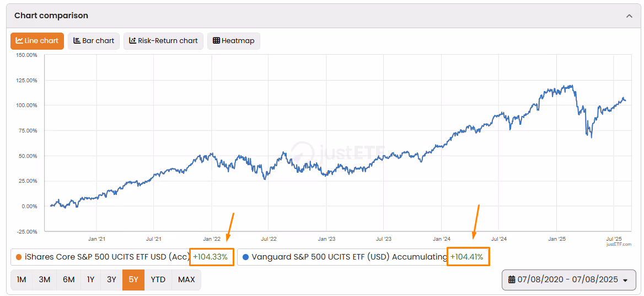Viewport: 644px width, 296px height.
Task: Click the Jul '24 x-axis label
Action: point(498,239)
